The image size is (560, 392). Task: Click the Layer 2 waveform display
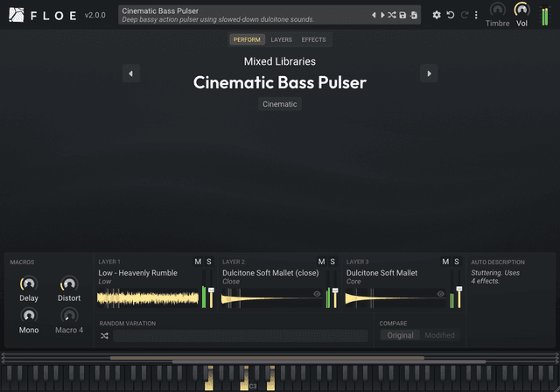271,298
